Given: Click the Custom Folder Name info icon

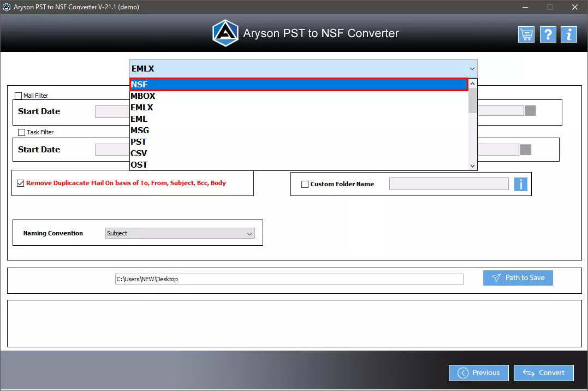Looking at the screenshot, I should pos(520,184).
